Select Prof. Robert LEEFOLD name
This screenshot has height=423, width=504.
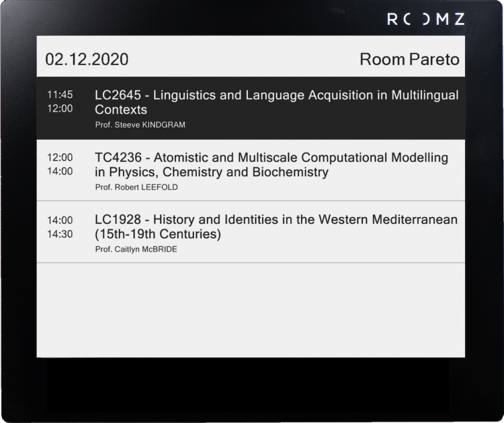coord(136,187)
